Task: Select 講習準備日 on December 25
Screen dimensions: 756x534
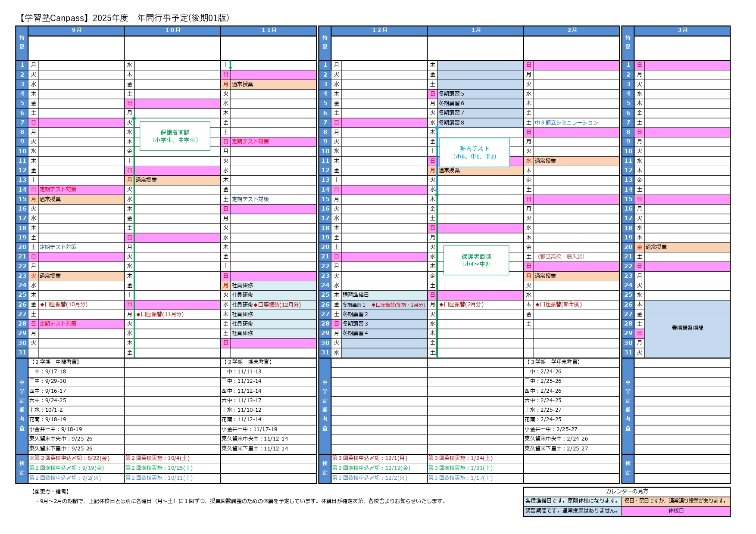Action: click(x=356, y=295)
